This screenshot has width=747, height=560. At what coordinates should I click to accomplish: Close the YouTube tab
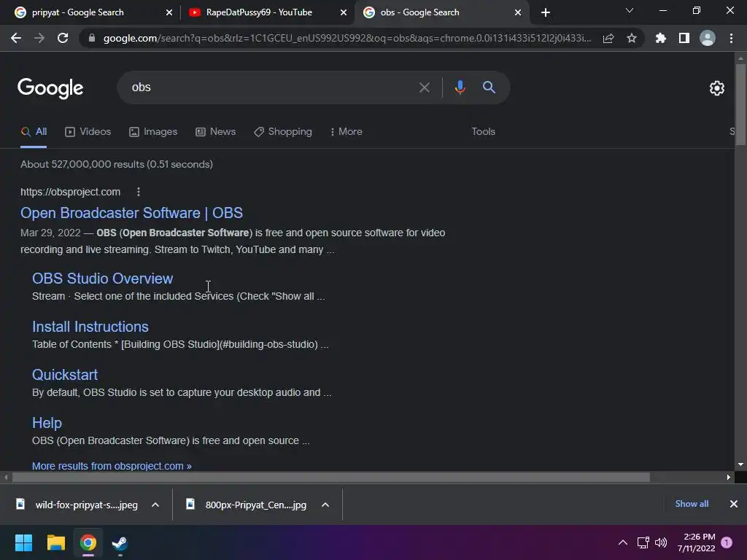[x=344, y=12]
